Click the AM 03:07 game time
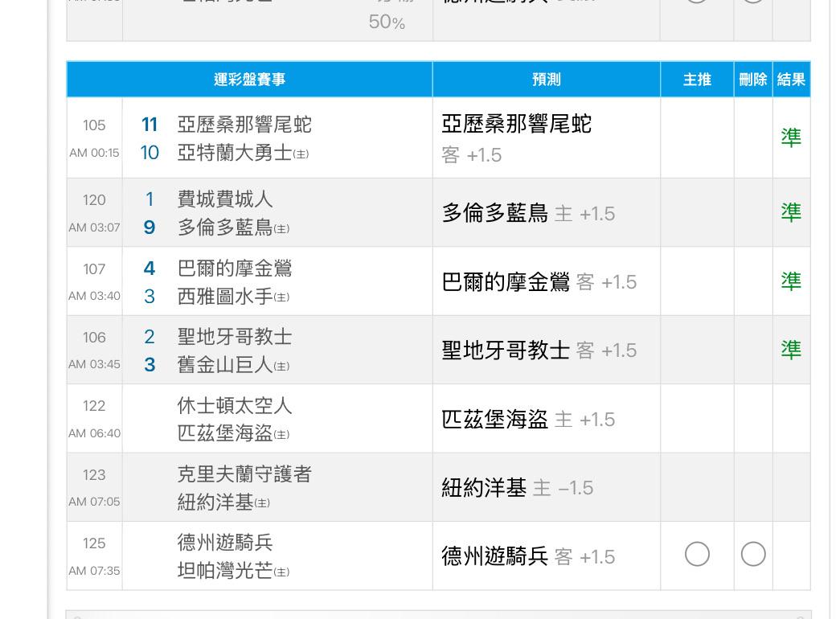Screen dimensions: 840x619 94,228
